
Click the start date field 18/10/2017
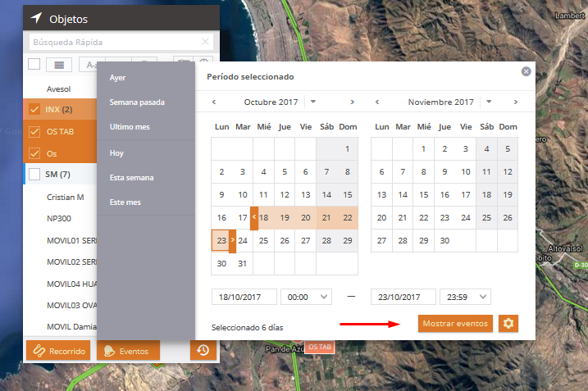[244, 297]
